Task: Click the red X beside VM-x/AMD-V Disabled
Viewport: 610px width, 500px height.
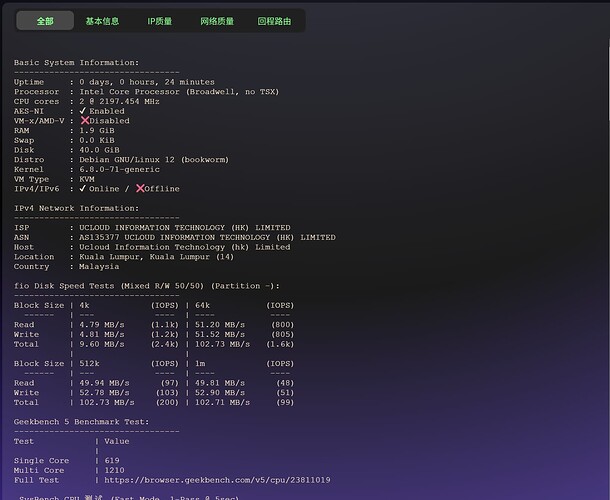Action: tap(85, 121)
